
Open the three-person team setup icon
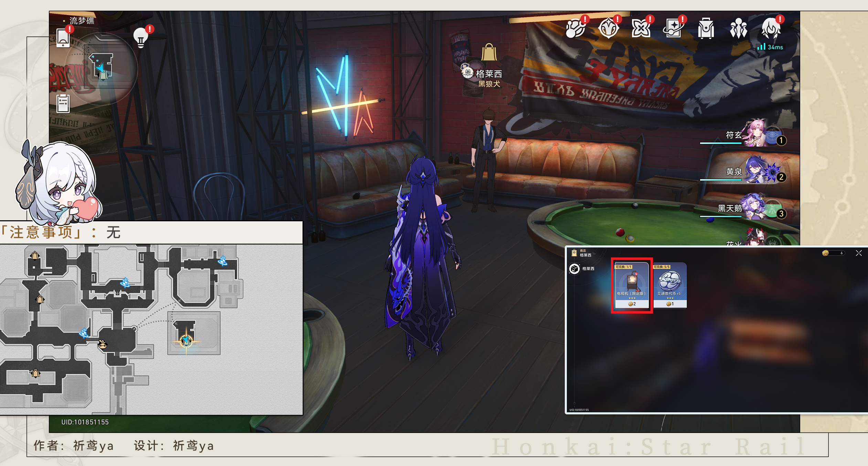point(739,28)
